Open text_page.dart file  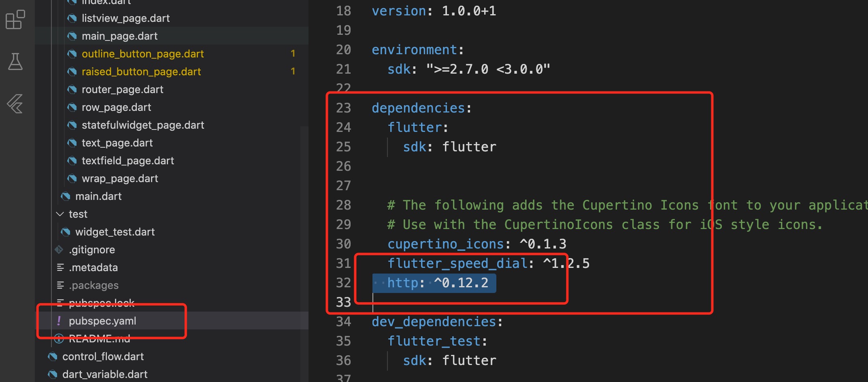(x=117, y=143)
